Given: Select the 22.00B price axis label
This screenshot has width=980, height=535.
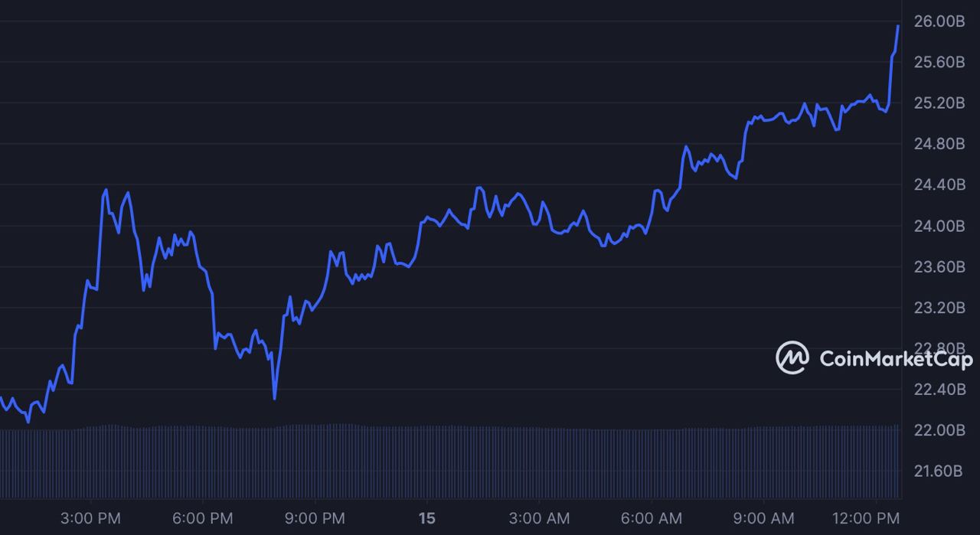Looking at the screenshot, I should tap(939, 430).
